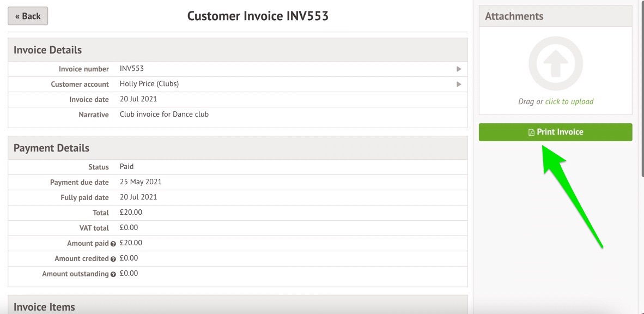644x314 pixels.
Task: Click the help icon beside Amount paid
Action: tap(113, 244)
